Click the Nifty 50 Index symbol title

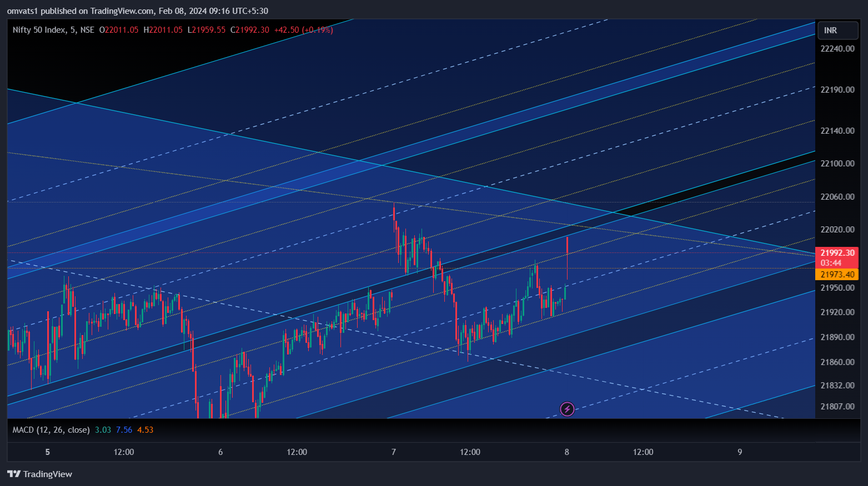53,30
